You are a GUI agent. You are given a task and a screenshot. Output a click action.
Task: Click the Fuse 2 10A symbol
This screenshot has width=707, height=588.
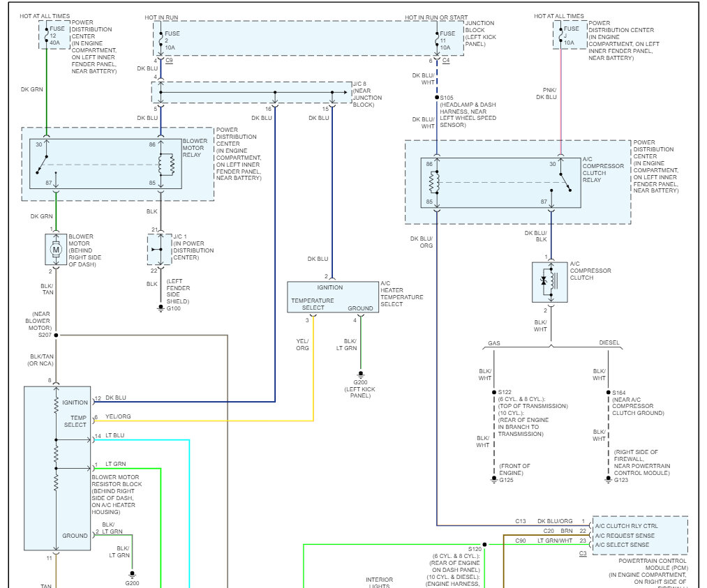pos(161,40)
